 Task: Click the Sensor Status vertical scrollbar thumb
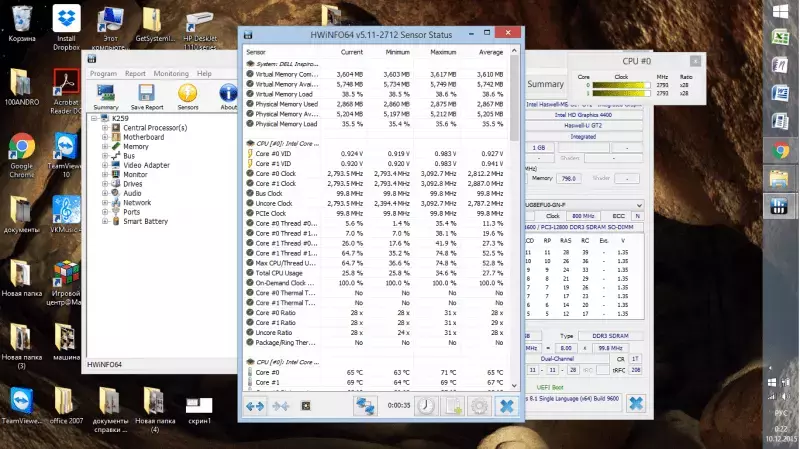click(514, 98)
